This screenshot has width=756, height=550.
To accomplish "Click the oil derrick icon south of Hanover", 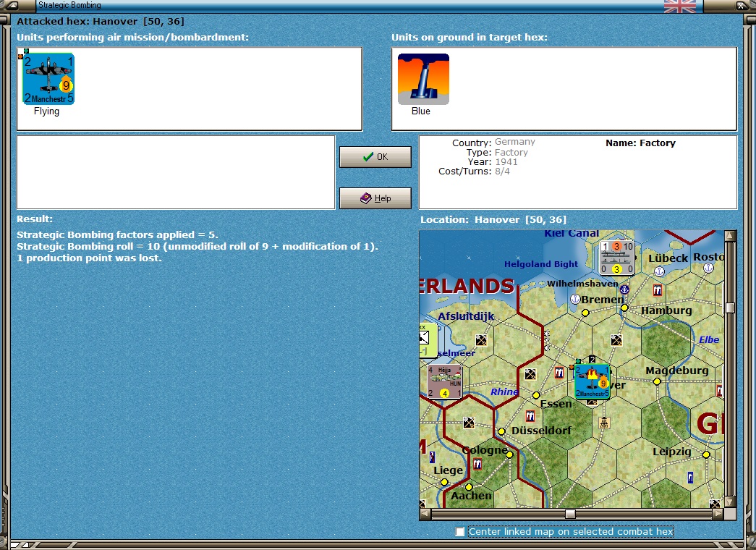I will pyautogui.click(x=603, y=423).
